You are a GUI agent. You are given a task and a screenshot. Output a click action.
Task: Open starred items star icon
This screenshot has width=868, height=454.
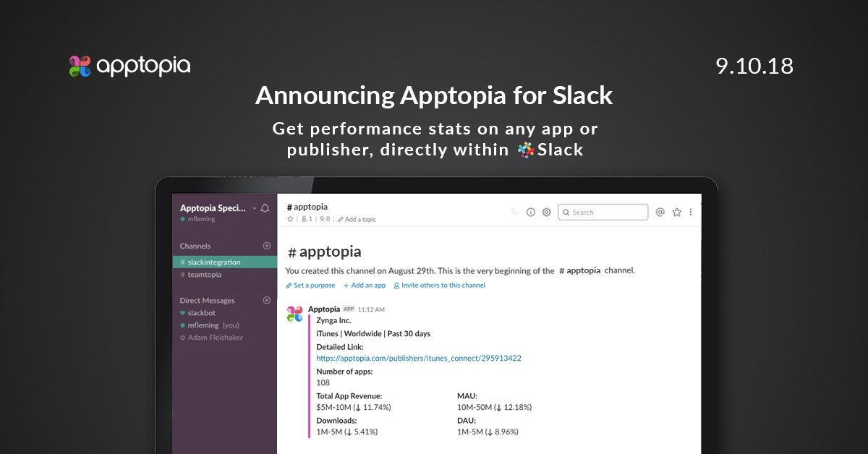pos(677,213)
